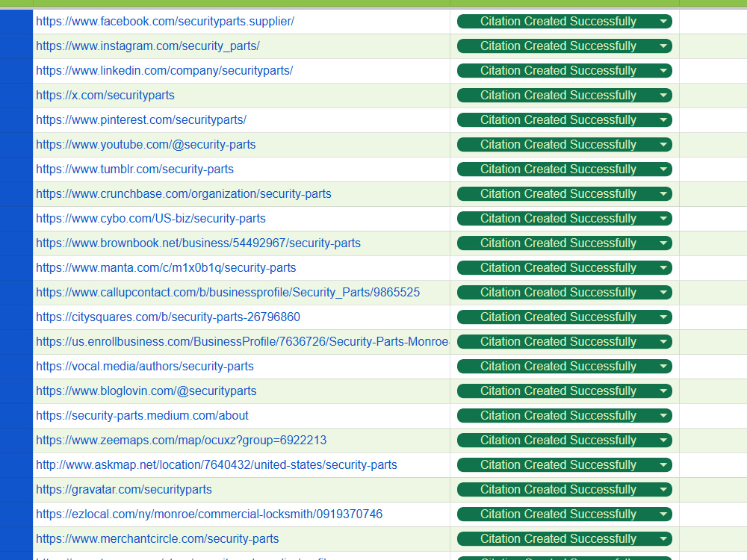The height and width of the screenshot is (560, 747).
Task: Expand status dropdown arrow in x.com row
Action: point(663,96)
